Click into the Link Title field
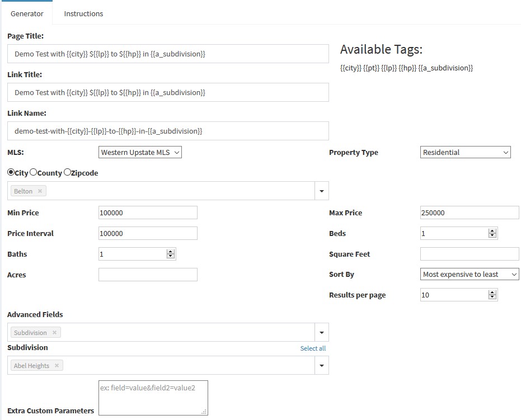 [168, 92]
